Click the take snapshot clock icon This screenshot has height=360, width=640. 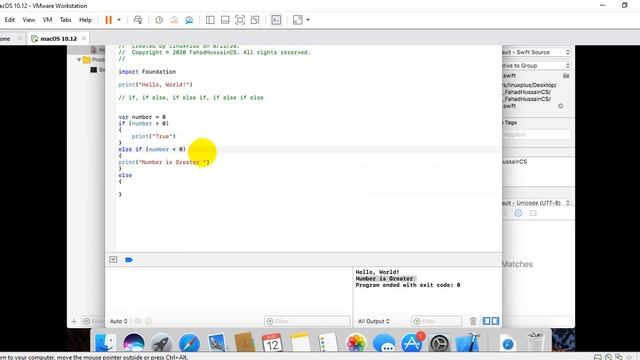click(x=159, y=20)
